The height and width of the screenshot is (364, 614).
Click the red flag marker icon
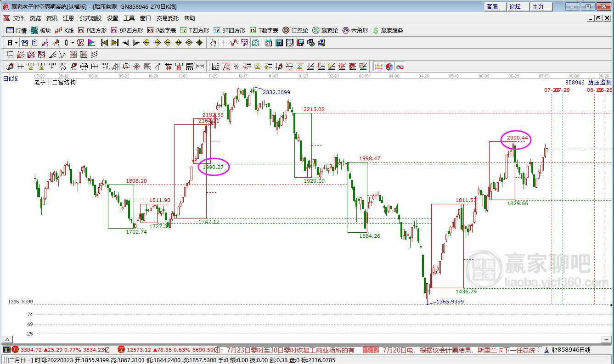(x=91, y=43)
